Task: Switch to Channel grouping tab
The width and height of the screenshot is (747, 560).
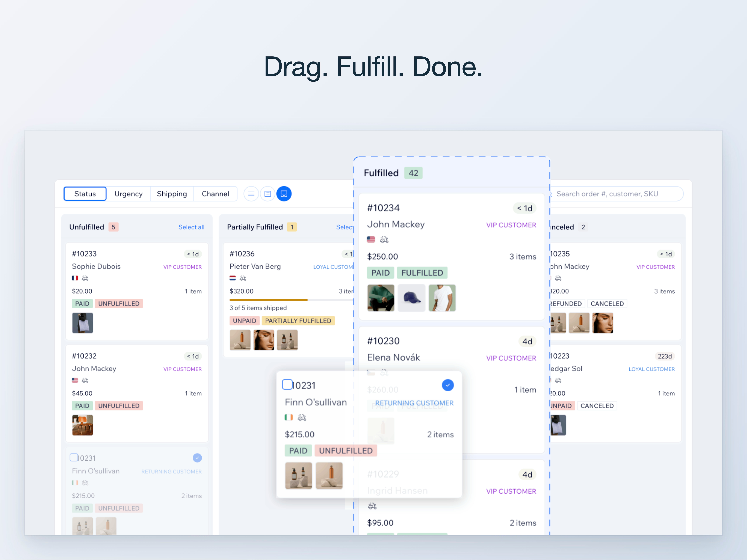Action: tap(215, 194)
